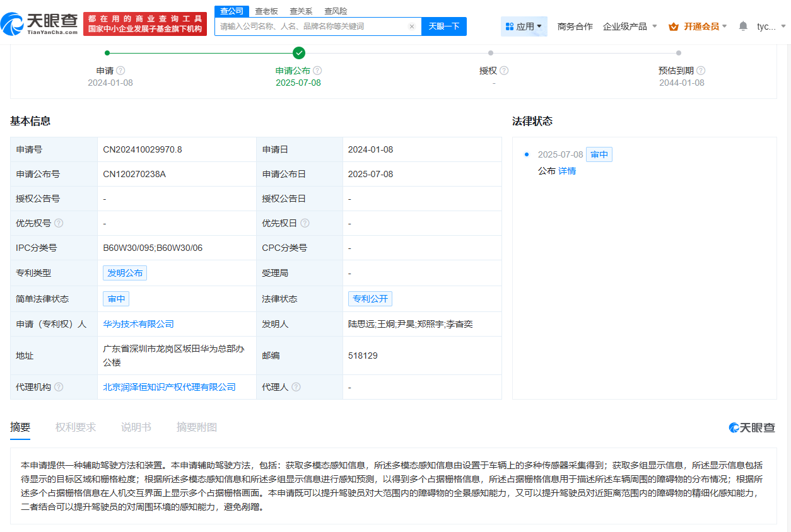
Task: Click the 申请公布日 value 2025-07-08
Action: [371, 174]
